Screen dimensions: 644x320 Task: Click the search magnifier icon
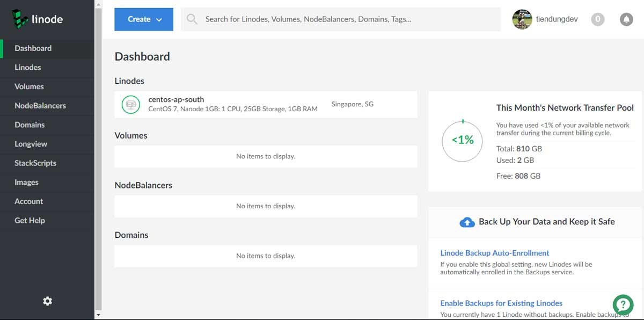192,19
